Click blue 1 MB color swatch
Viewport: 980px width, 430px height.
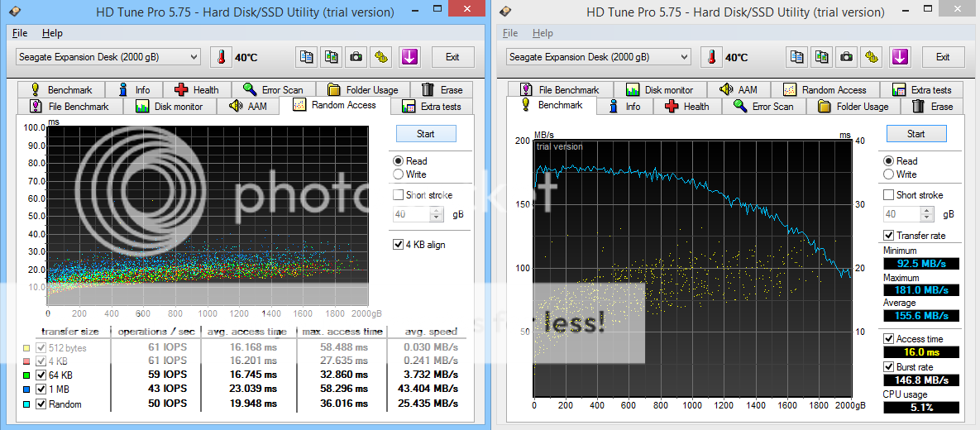coord(26,389)
